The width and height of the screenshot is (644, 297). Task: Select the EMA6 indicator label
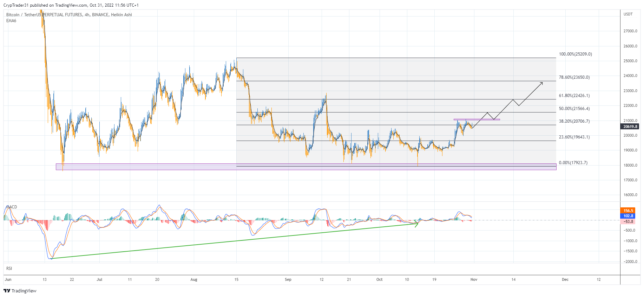point(11,21)
